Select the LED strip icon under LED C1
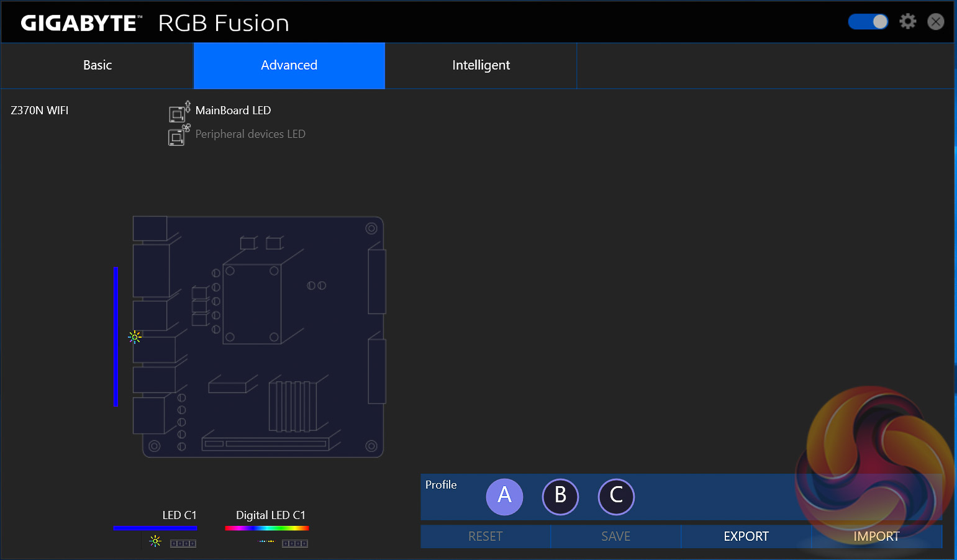The height and width of the screenshot is (560, 957). click(x=183, y=543)
